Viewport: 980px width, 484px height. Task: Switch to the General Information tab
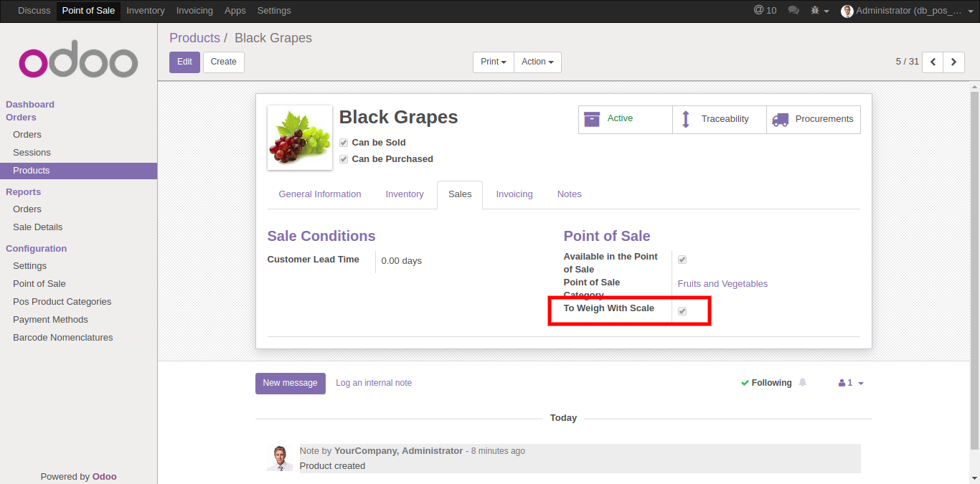(x=320, y=194)
